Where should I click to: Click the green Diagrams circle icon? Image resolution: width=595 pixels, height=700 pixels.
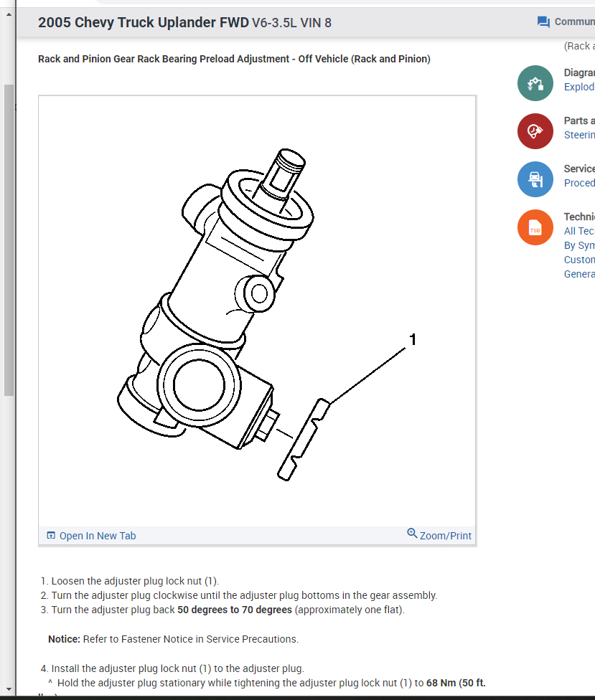(x=535, y=83)
